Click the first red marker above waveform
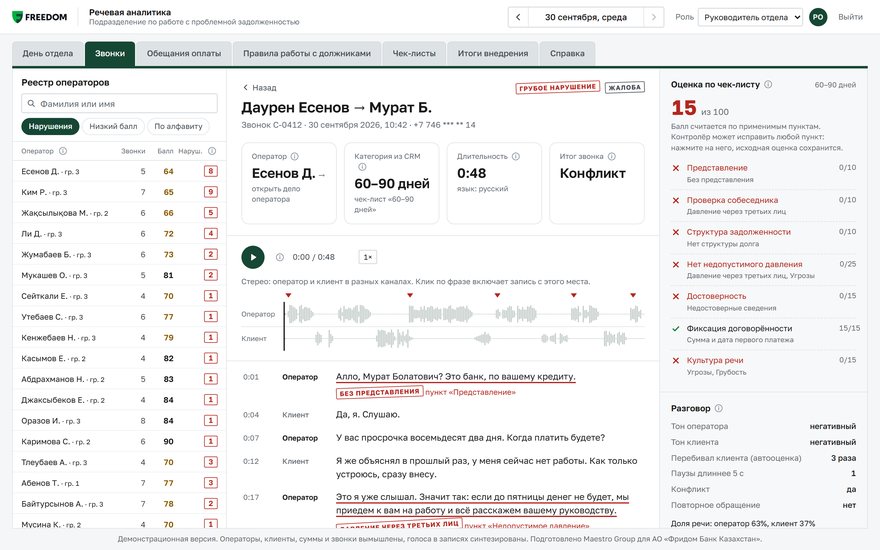Screen dimensions: 880x550 coord(288,295)
